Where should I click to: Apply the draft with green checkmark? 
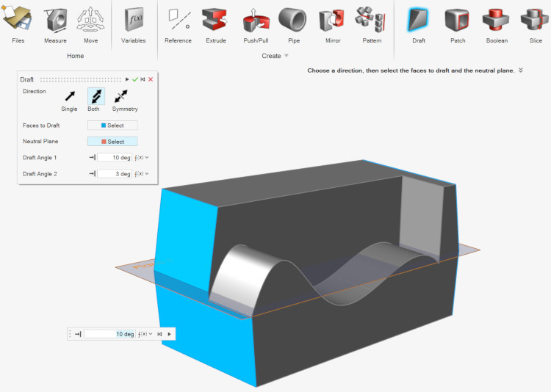135,79
